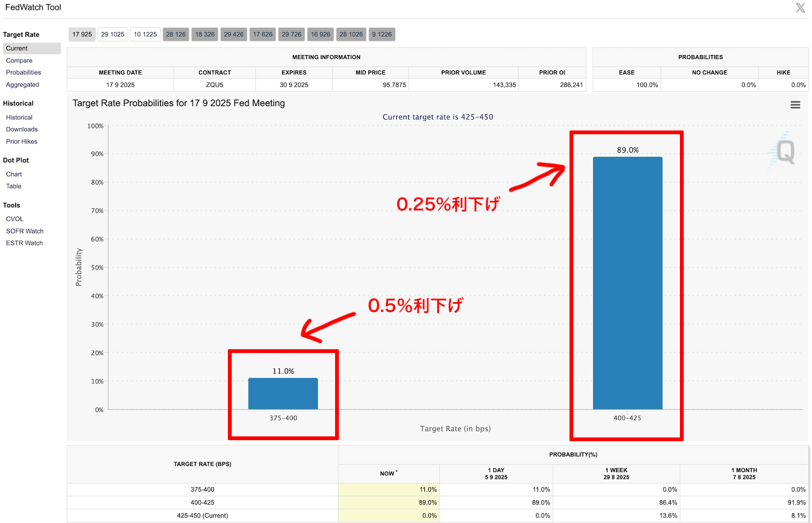Switch to the 29 1025 meeting tab
The height and width of the screenshot is (523, 812).
[x=113, y=35]
